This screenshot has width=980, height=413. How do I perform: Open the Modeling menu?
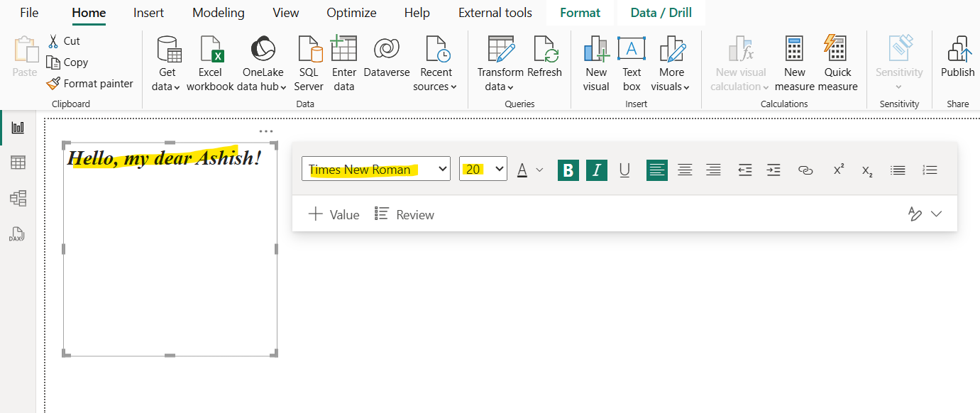[x=218, y=12]
